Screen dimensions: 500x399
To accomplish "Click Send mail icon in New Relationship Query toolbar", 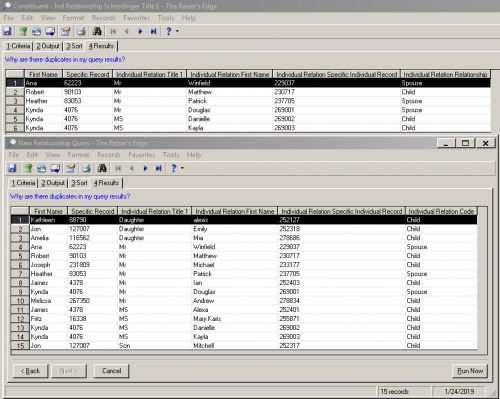I will (x=55, y=168).
